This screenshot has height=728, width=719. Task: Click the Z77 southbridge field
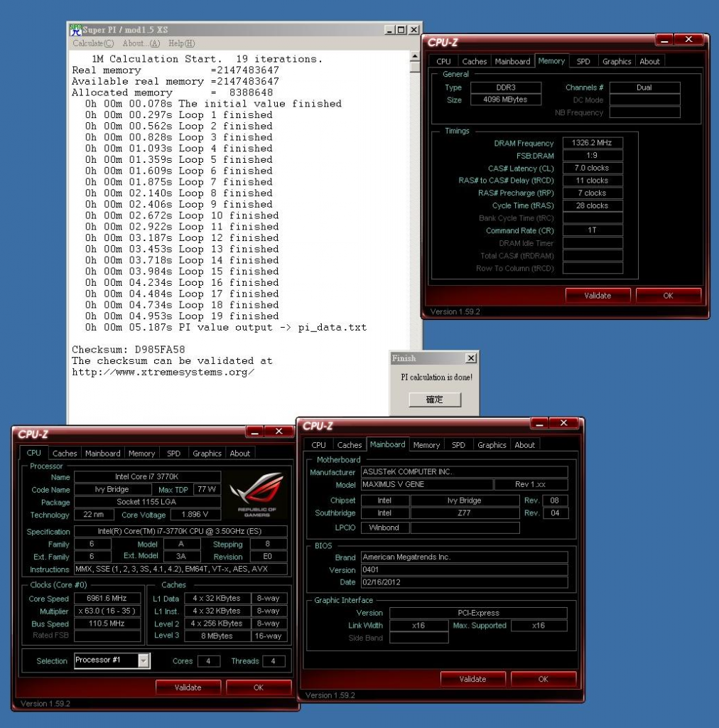point(465,513)
